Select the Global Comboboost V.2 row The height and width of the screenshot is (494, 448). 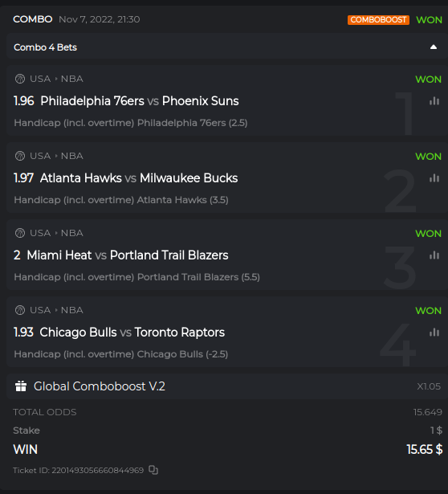click(226, 386)
